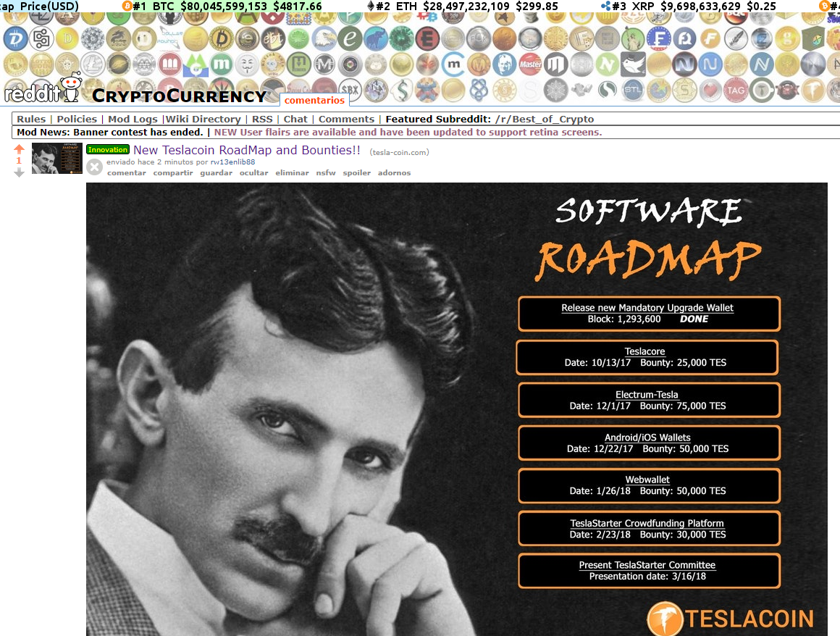Click the 'Mod News: Banner contest has ended.' text
The width and height of the screenshot is (840, 636).
tap(110, 132)
